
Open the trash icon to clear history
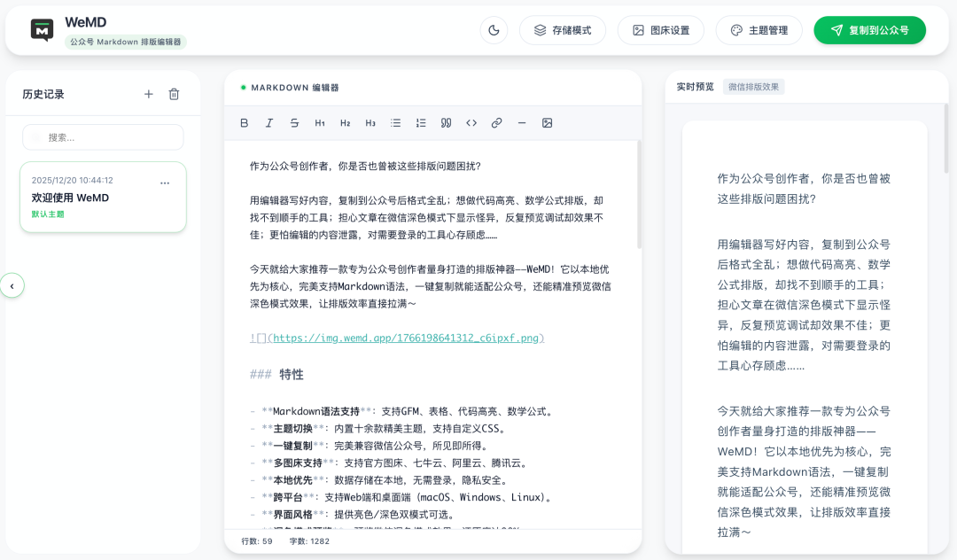tap(174, 93)
